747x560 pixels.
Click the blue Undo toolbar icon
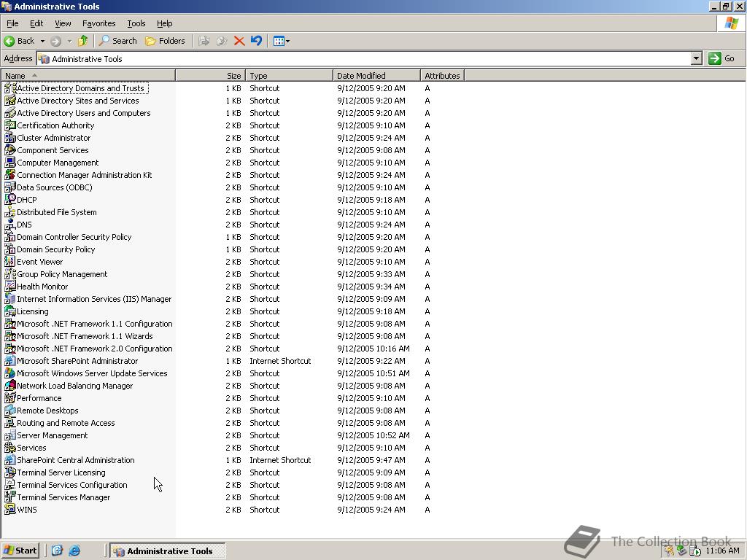256,41
